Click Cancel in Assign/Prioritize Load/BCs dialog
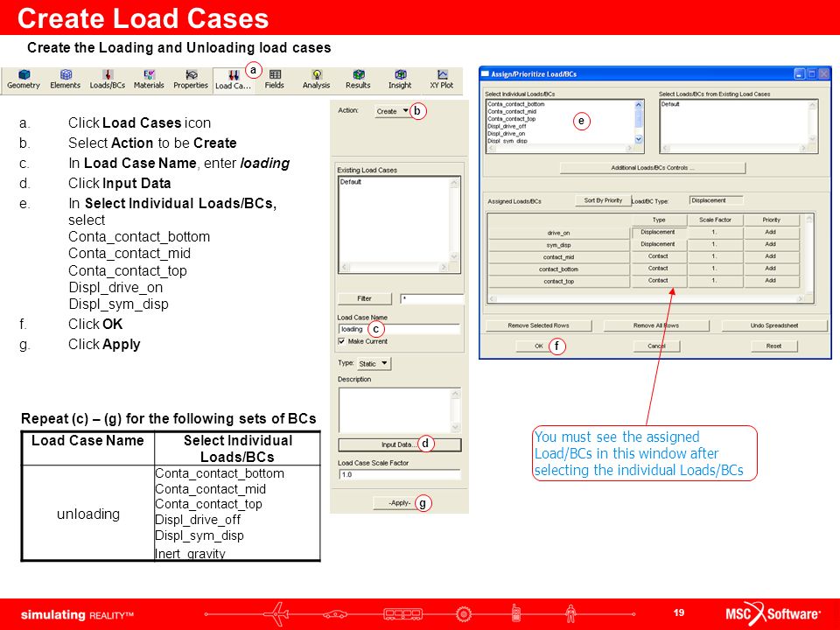The height and width of the screenshot is (630, 840). [656, 346]
